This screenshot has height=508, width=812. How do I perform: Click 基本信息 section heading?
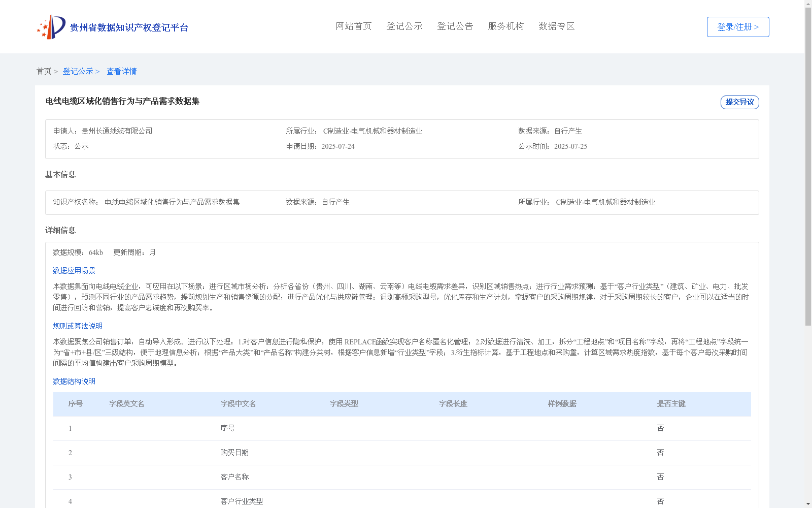(60, 174)
